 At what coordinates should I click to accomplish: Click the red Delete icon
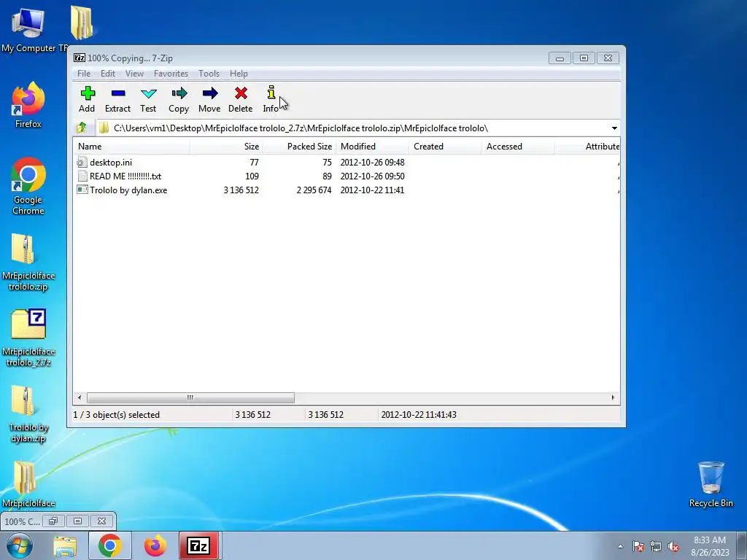[x=241, y=93]
